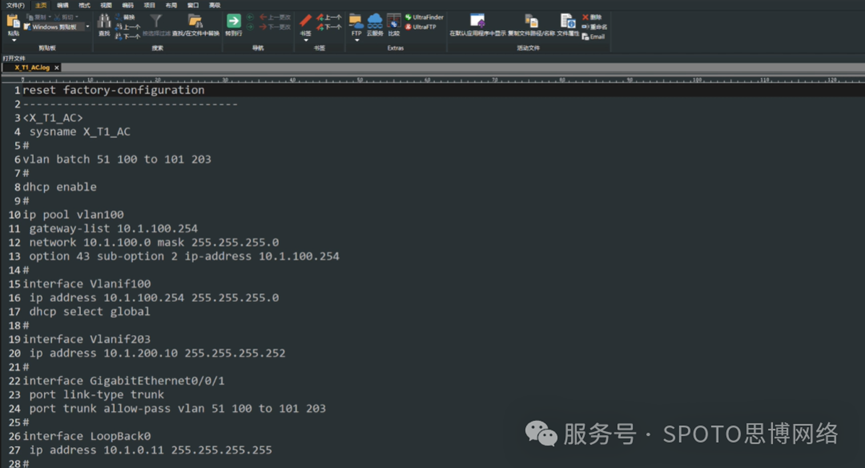The height and width of the screenshot is (468, 865).
Task: Open the 文件(F) menu
Action: click(x=15, y=4)
